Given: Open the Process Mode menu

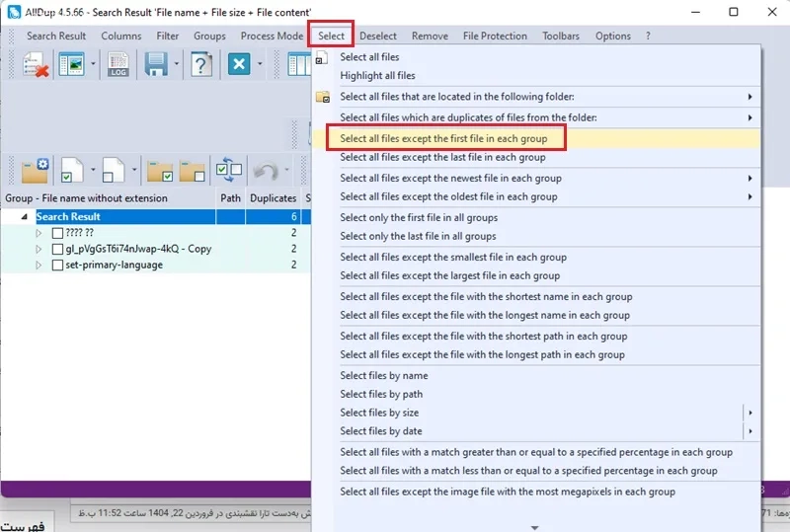Looking at the screenshot, I should (272, 36).
